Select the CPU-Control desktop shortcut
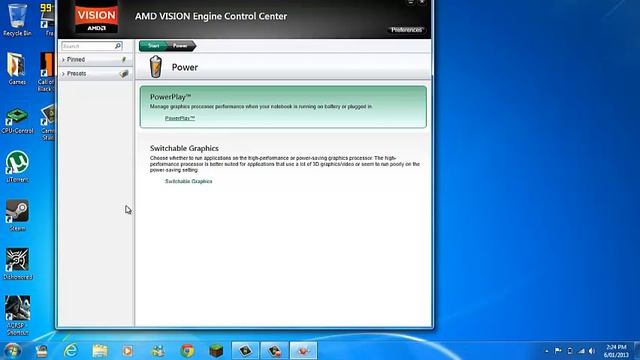Image resolution: width=640 pixels, height=360 pixels. [17, 120]
